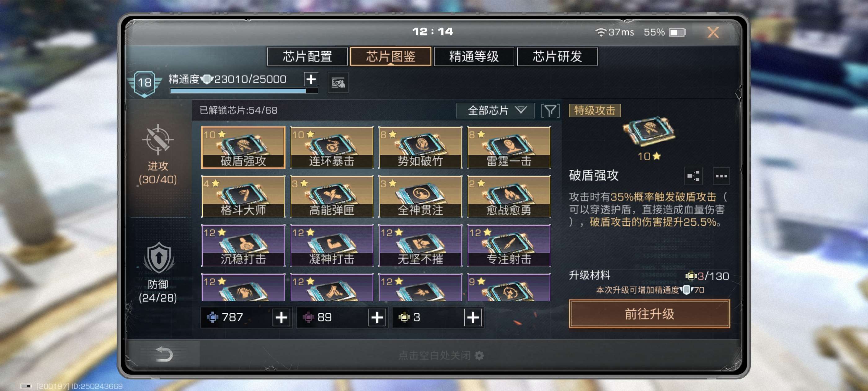Click the 精通度 progress bar
This screenshot has height=391, width=868.
(x=244, y=91)
